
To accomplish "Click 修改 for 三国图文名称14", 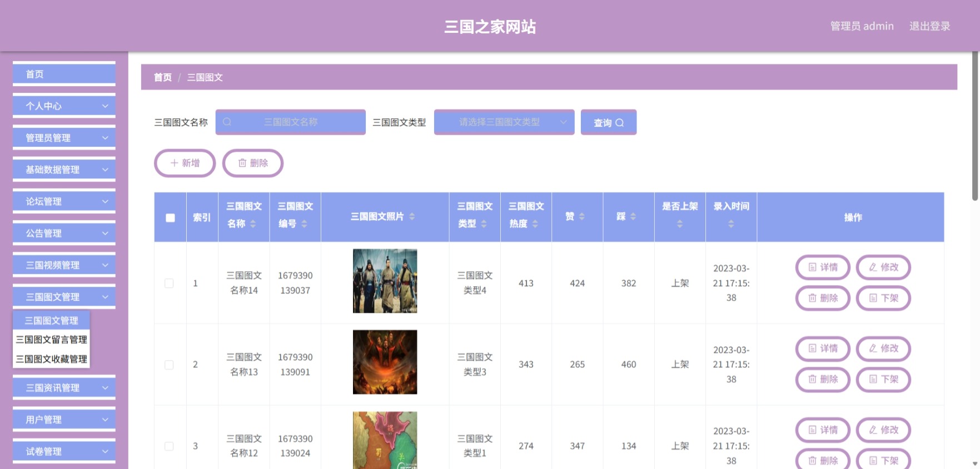I will tap(883, 267).
